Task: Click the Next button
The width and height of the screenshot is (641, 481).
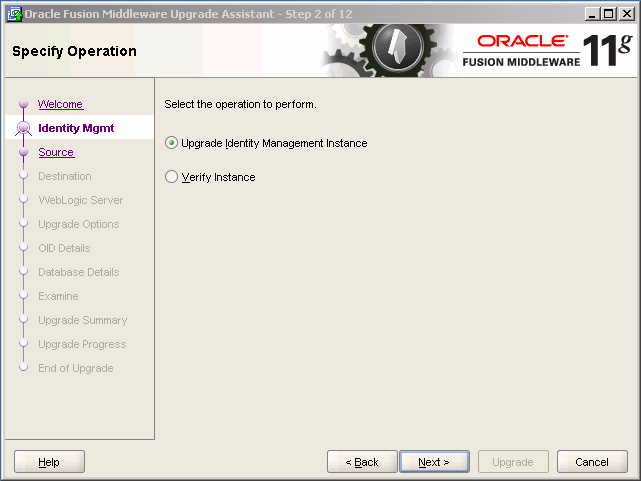Action: (x=434, y=462)
